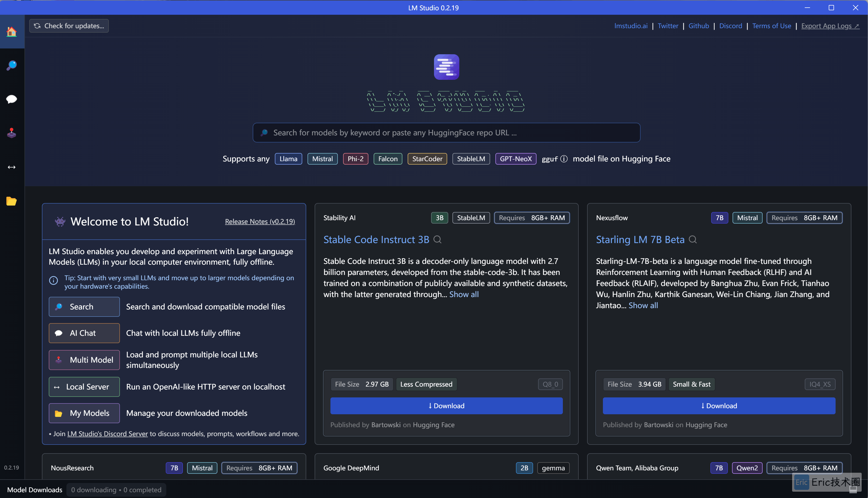868x498 pixels.
Task: Open Hugging Face link under Stable Code card
Action: 434,425
